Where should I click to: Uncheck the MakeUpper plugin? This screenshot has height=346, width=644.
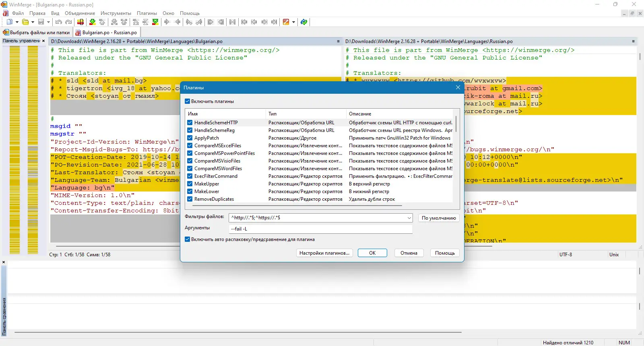click(190, 184)
